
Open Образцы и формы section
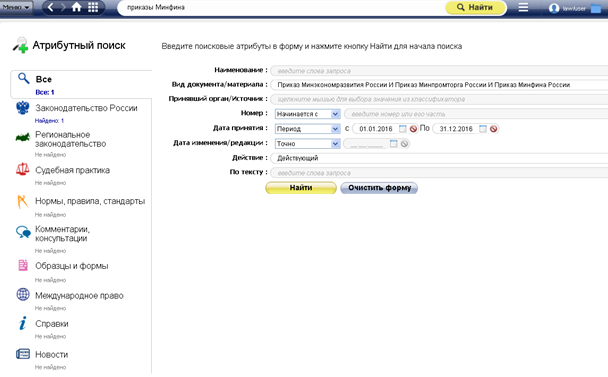pos(72,266)
